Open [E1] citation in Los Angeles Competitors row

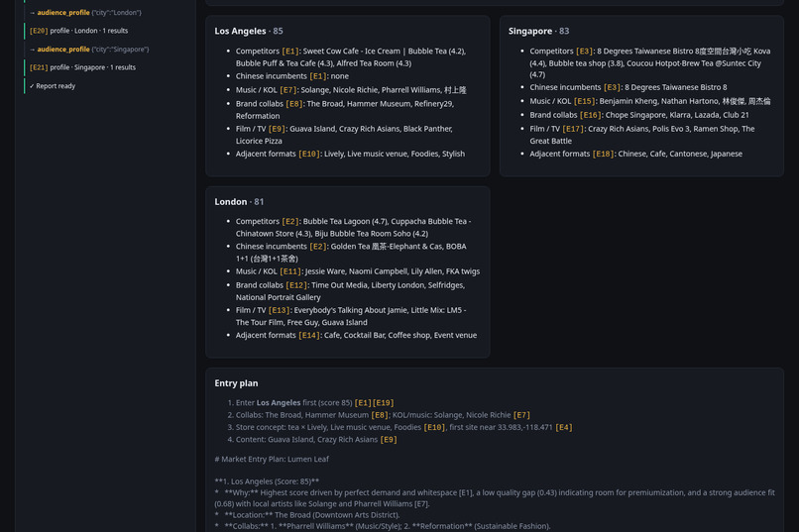click(289, 51)
